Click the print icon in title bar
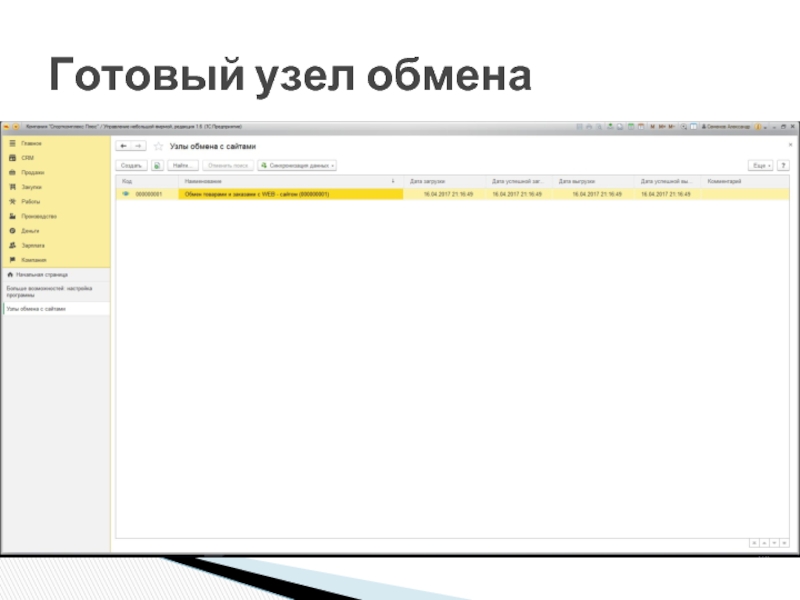The image size is (800, 600). pos(589,127)
